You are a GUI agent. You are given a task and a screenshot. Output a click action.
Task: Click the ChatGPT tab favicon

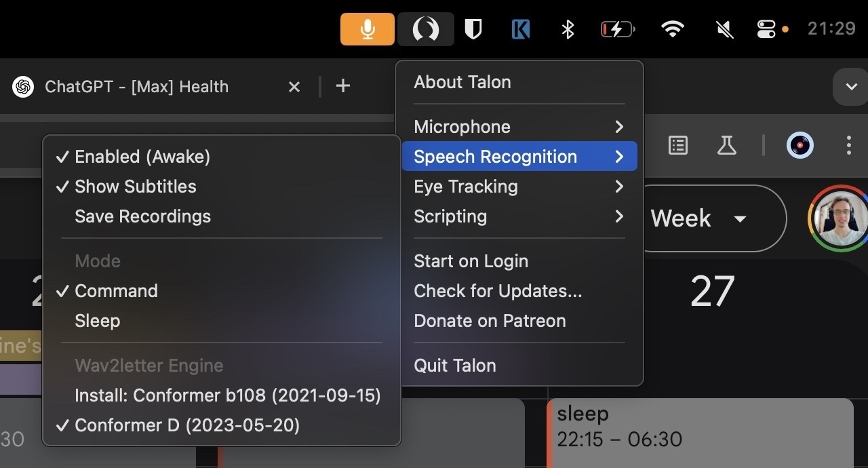23,87
